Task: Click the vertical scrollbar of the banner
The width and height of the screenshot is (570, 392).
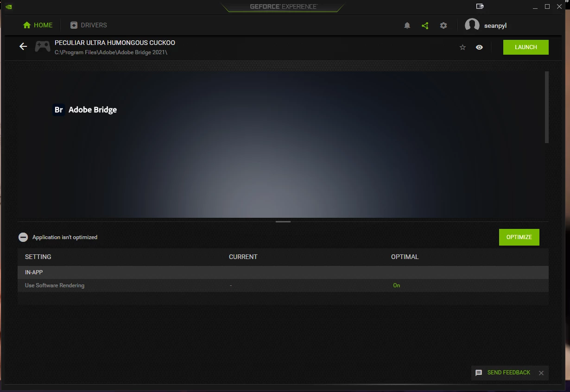Action: pos(547,107)
